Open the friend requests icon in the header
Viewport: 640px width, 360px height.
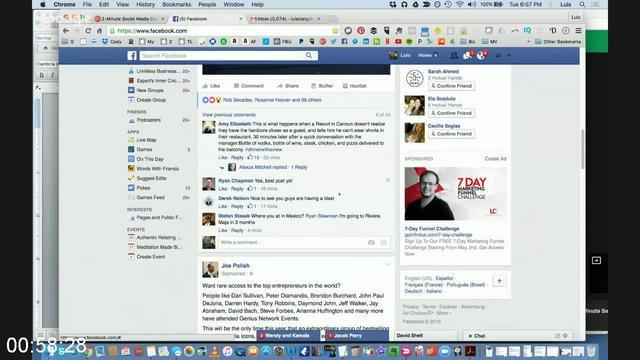pos(453,56)
